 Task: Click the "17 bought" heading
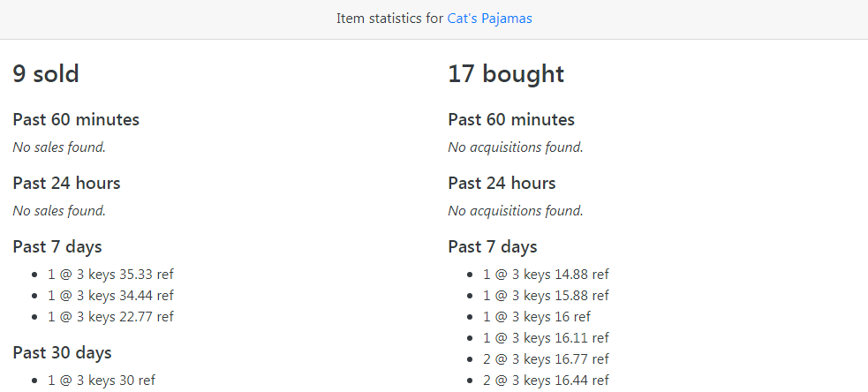(x=506, y=74)
